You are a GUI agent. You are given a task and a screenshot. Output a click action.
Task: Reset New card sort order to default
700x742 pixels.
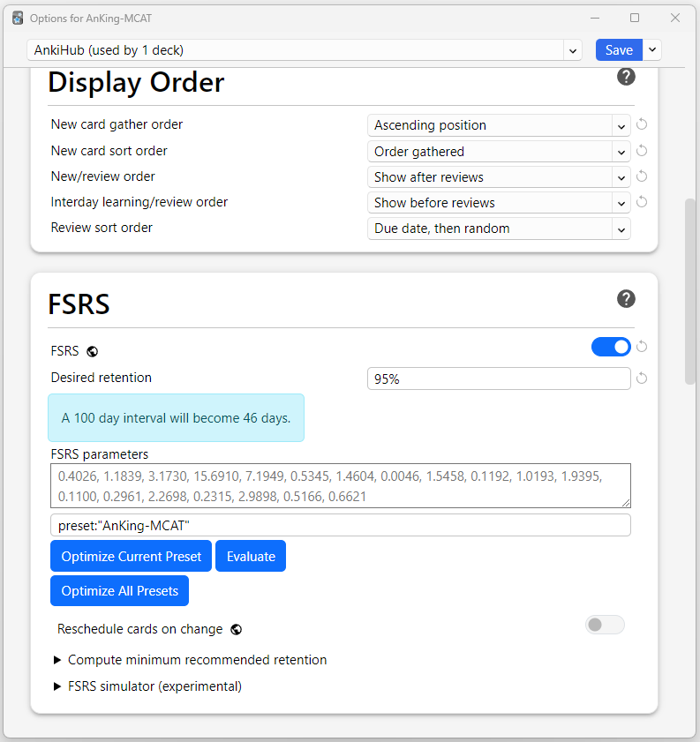point(642,151)
